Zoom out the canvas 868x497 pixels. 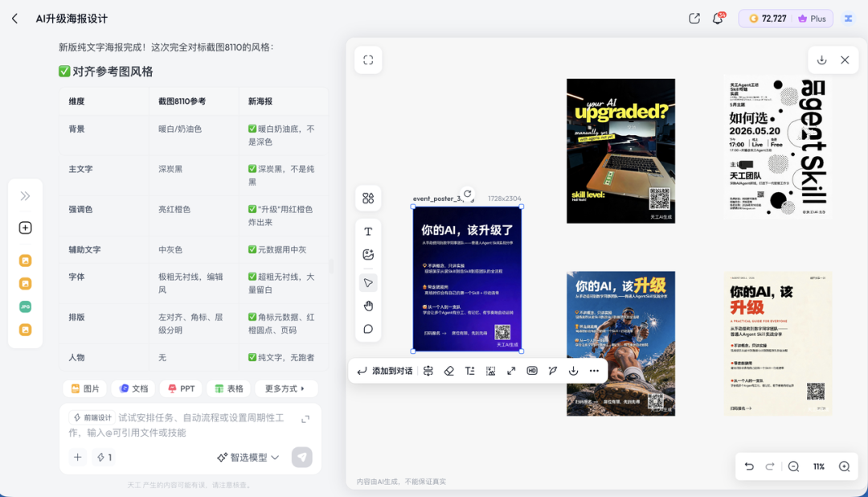coord(793,466)
